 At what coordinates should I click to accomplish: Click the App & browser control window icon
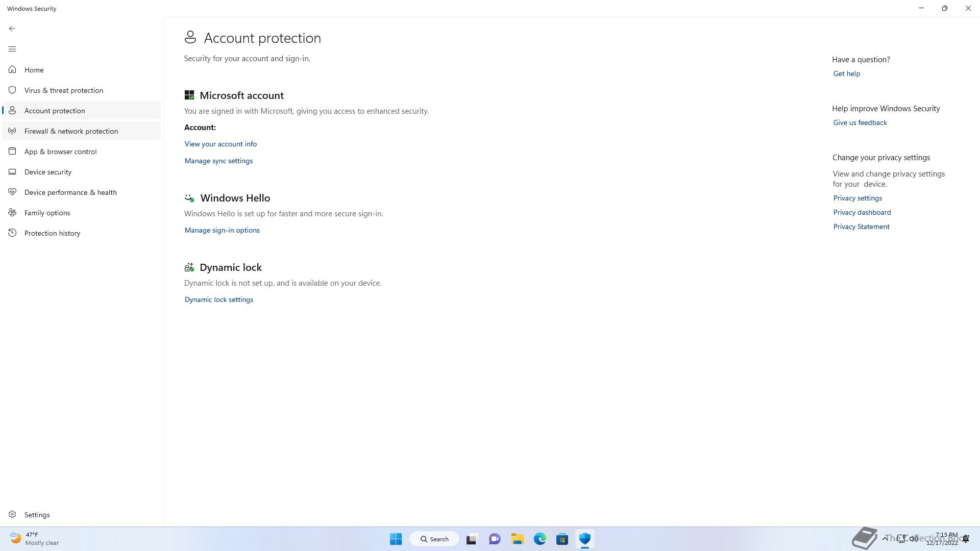tap(12, 151)
